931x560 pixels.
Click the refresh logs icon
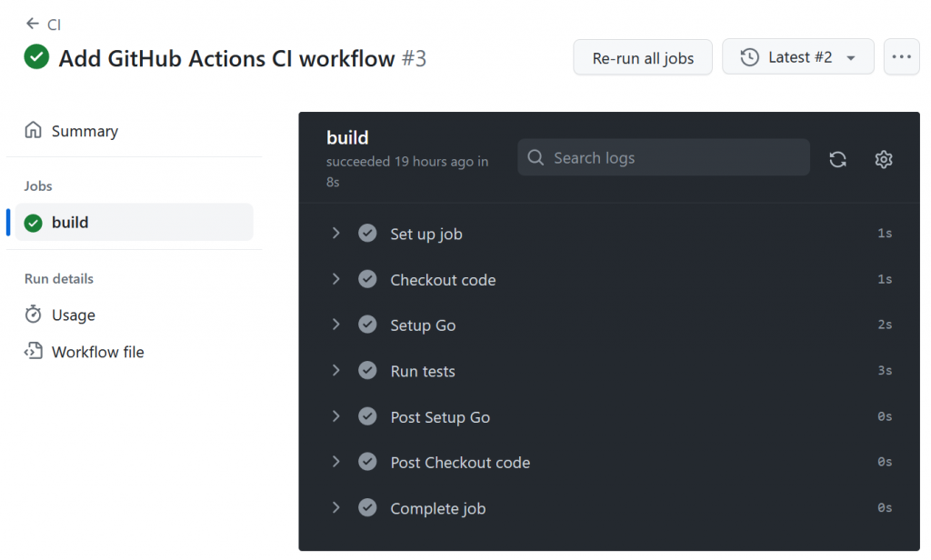(837, 159)
